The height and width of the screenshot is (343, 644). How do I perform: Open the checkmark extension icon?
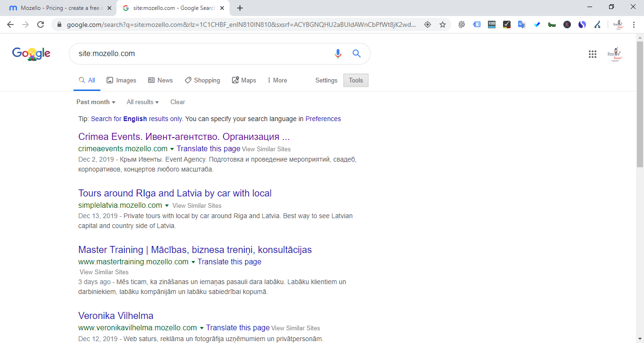point(507,24)
